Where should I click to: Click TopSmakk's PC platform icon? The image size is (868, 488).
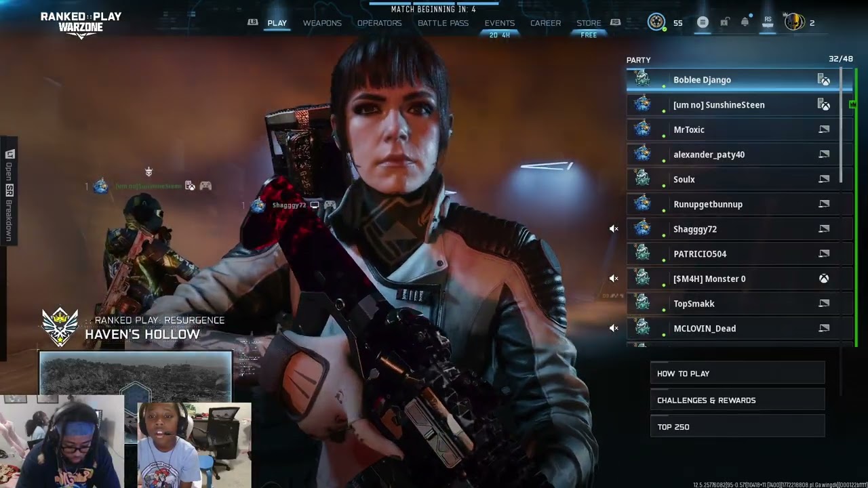click(x=824, y=304)
